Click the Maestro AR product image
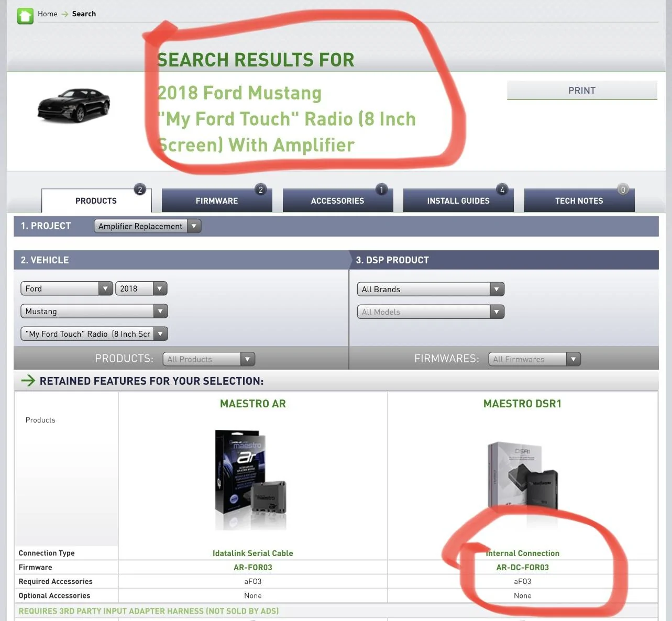 pos(251,480)
